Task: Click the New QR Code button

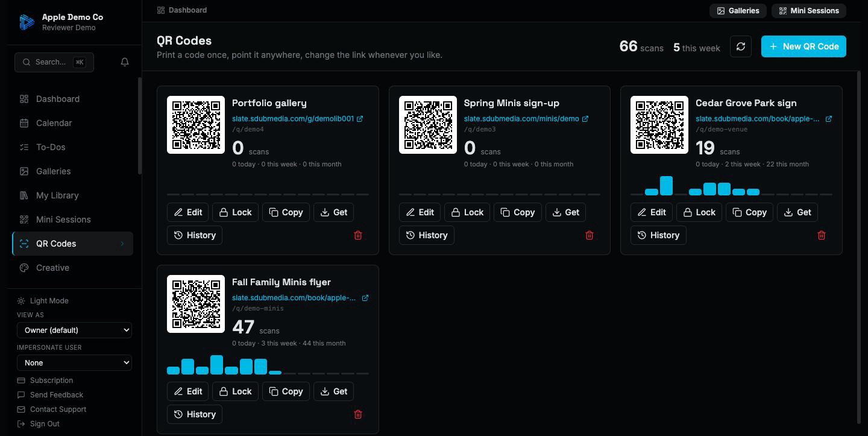Action: pos(804,46)
